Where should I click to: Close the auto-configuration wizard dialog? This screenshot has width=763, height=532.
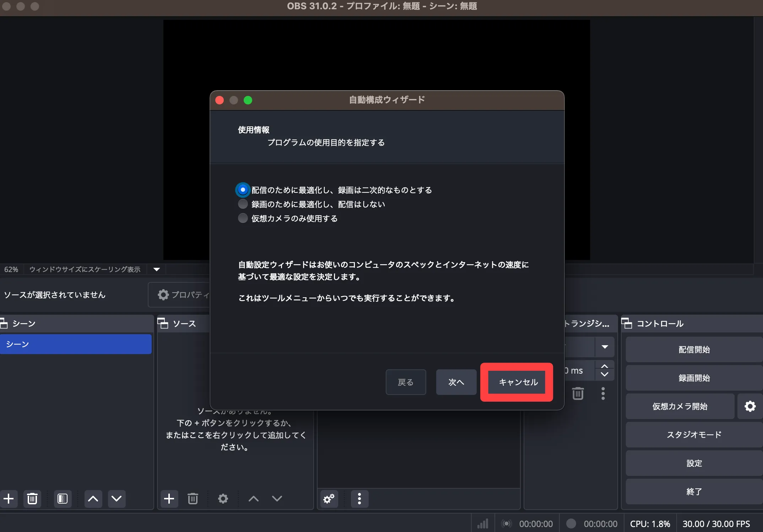tap(220, 101)
